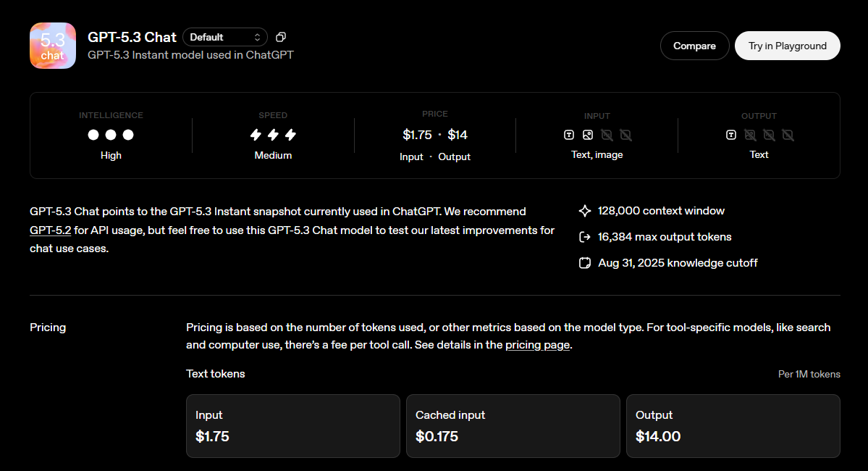Click the knowledge cutoff calendar icon
Screen dimensions: 868x471
584,262
